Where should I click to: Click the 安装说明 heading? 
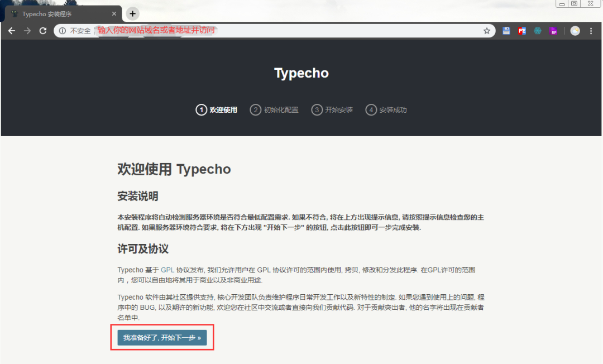(138, 197)
